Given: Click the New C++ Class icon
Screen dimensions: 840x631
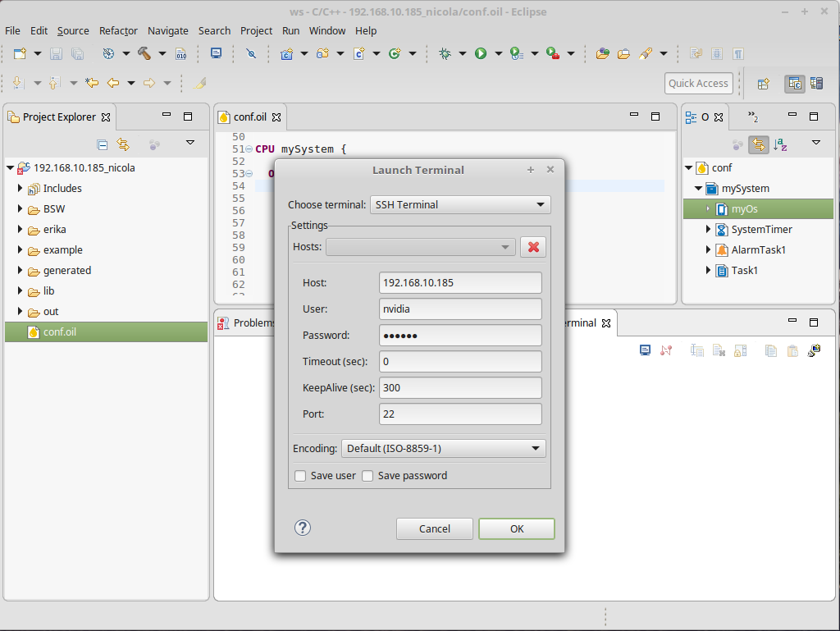Looking at the screenshot, I should pos(395,53).
